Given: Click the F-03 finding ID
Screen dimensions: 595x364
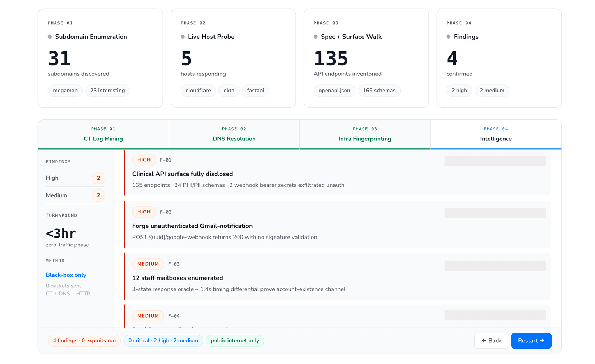Looking at the screenshot, I should (x=174, y=264).
